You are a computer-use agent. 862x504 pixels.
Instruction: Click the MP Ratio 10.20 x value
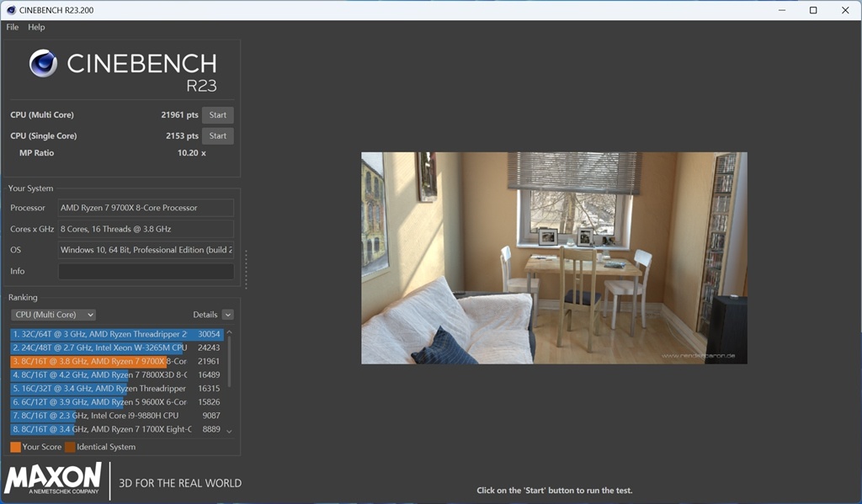(x=191, y=153)
